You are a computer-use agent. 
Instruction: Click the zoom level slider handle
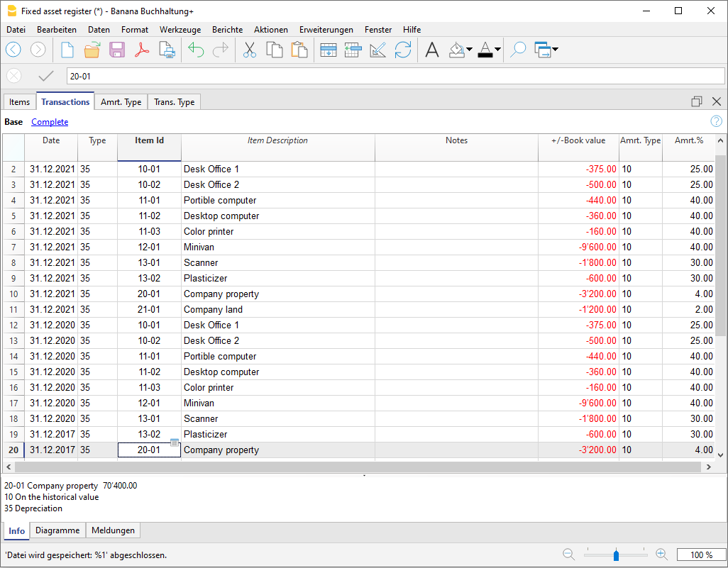616,555
